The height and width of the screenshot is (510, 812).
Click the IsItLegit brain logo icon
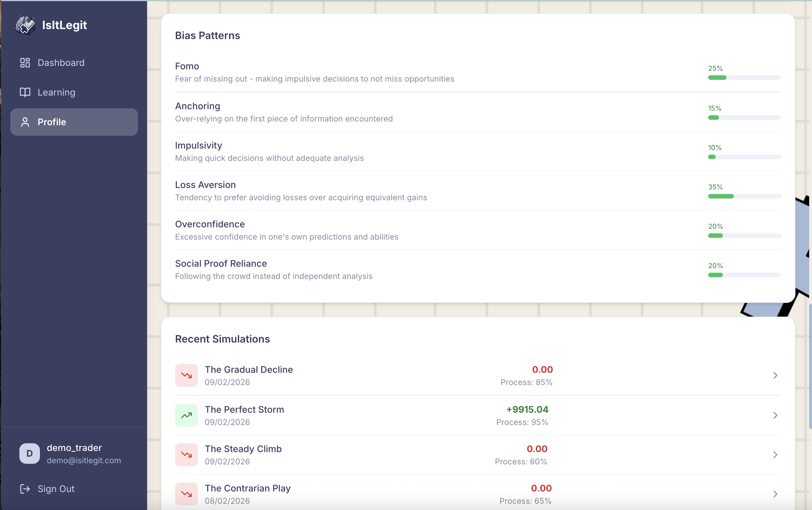(25, 25)
